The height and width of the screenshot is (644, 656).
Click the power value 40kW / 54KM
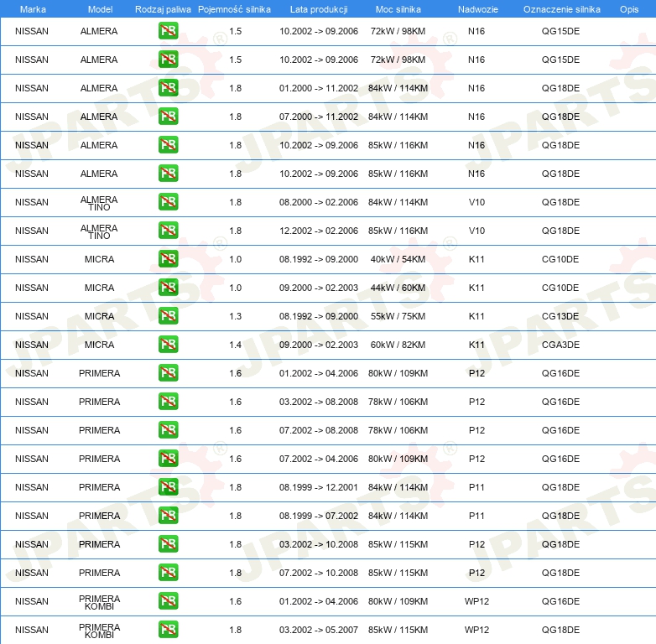tap(398, 259)
